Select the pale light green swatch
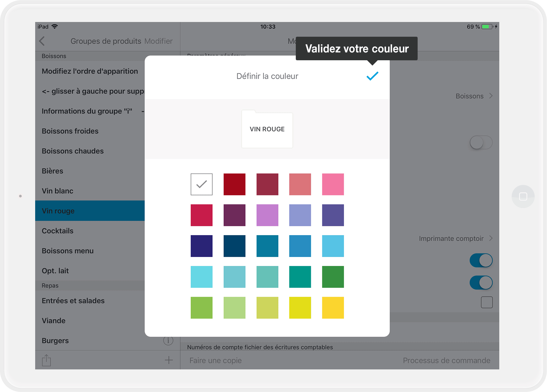Screen dimensions: 547x392 point(235,308)
